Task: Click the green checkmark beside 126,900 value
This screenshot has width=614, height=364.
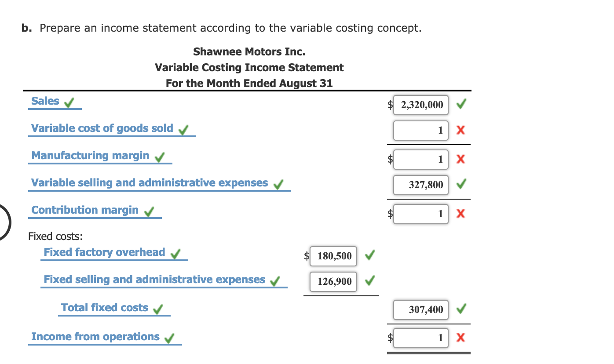Action: point(369,281)
